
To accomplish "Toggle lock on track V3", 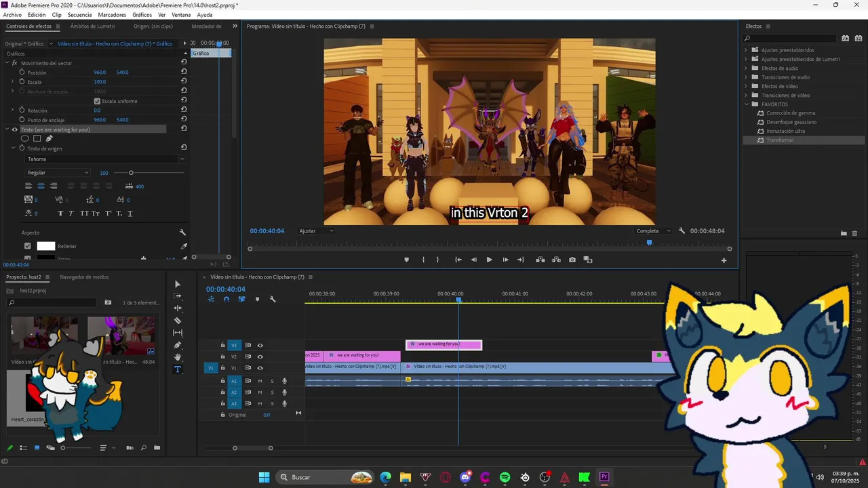I will point(222,346).
